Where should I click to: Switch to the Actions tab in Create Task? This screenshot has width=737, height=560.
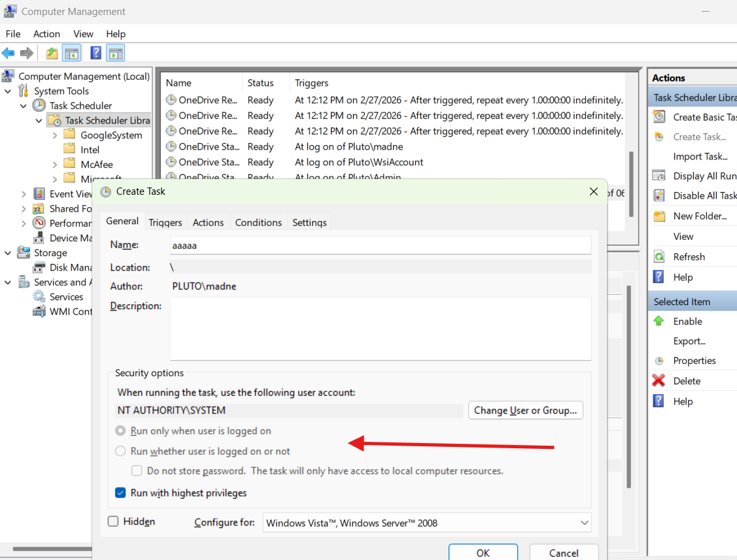[208, 222]
